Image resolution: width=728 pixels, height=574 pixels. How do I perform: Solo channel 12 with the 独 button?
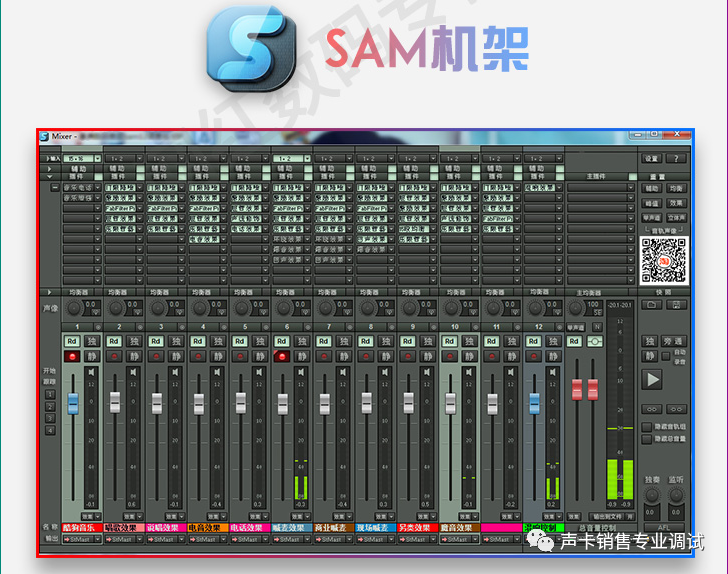pyautogui.click(x=553, y=341)
